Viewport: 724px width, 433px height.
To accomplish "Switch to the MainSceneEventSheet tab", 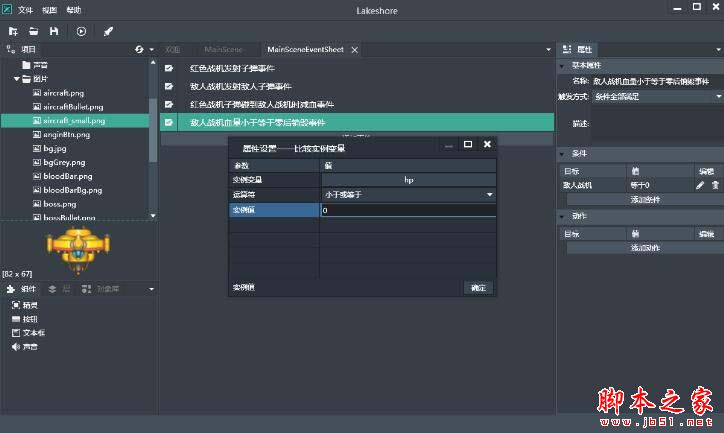I will (x=305, y=49).
